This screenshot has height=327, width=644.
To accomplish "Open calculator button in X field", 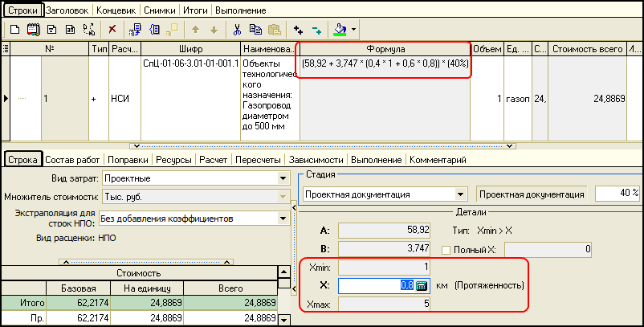I will pyautogui.click(x=421, y=284).
